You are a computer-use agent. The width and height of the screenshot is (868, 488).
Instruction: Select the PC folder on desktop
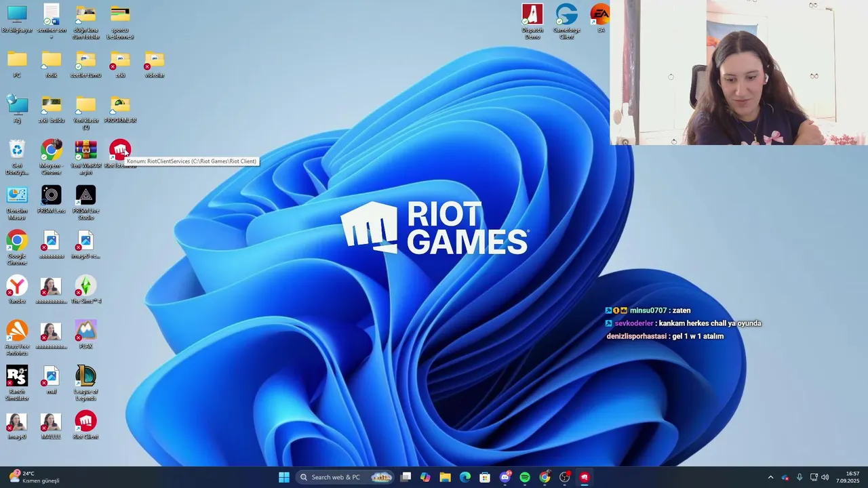click(x=17, y=64)
